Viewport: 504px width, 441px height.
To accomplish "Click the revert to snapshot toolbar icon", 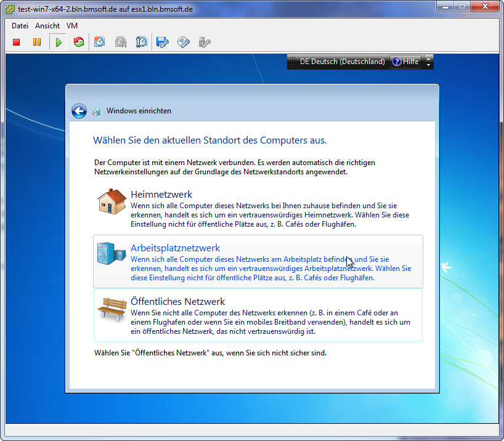I will [x=121, y=42].
